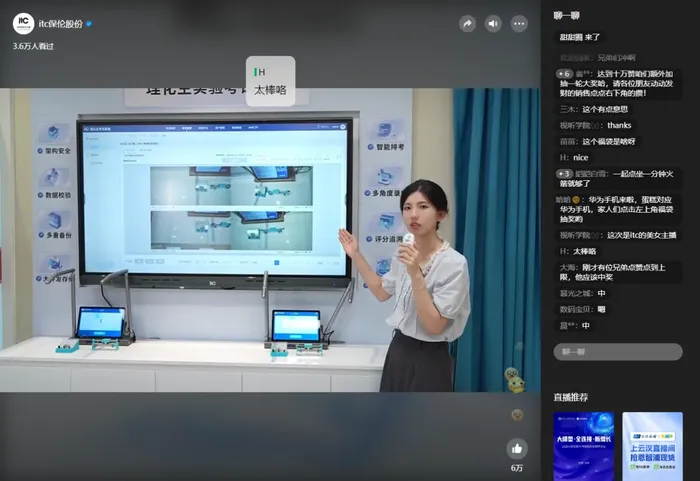Click the floating 太棒咯 comment popup
This screenshot has width=700, height=481.
point(270,81)
